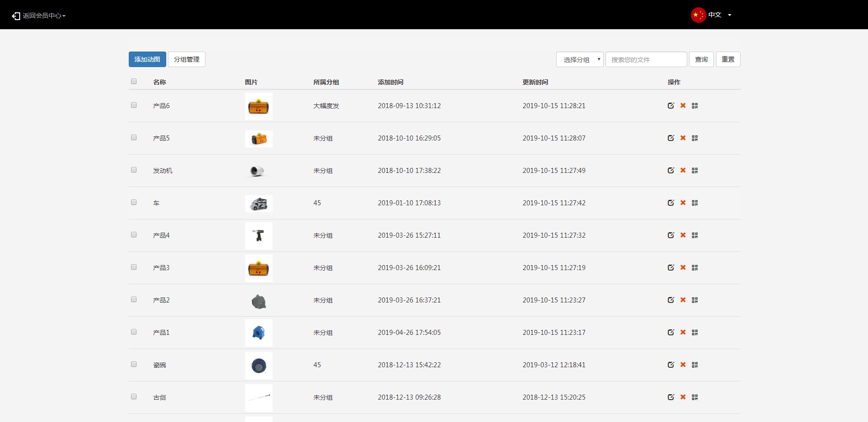The image size is (868, 422).
Task: Focus the 搜索您的文件 search field
Action: tap(646, 60)
